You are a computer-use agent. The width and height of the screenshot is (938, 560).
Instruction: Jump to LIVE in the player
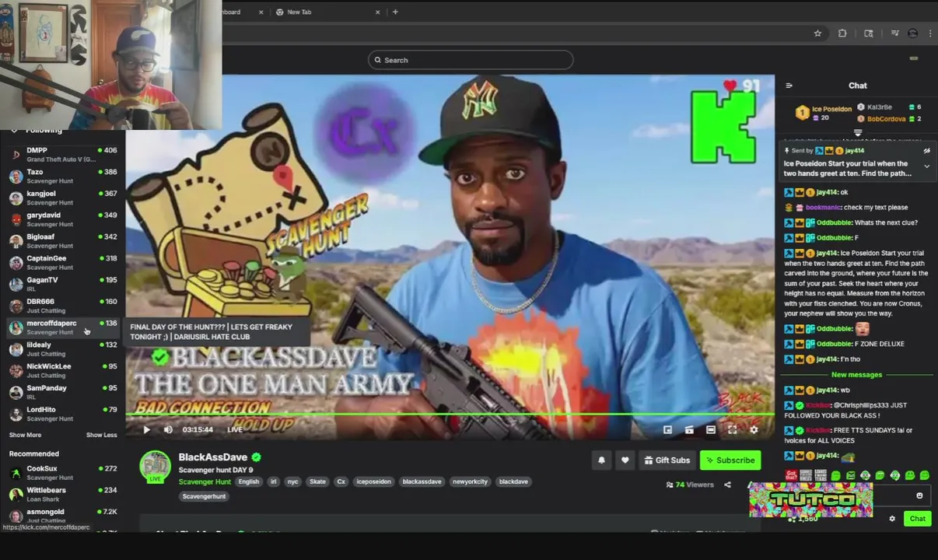(235, 429)
